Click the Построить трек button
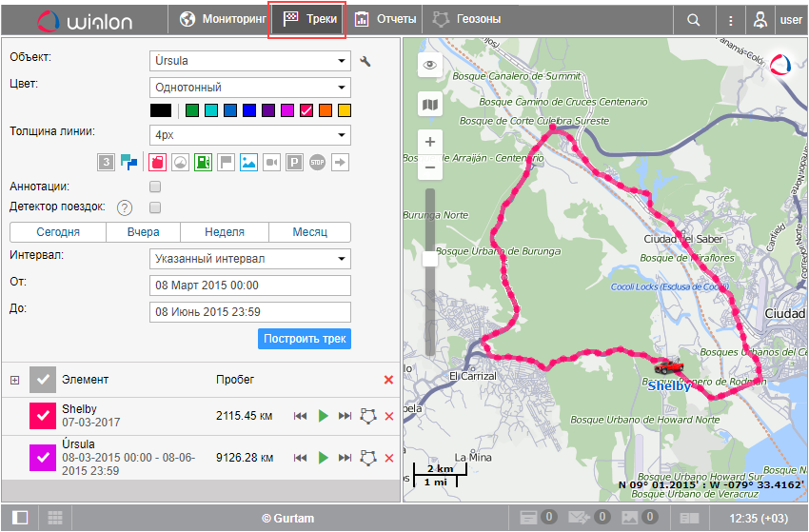809x532 pixels. 305,339
